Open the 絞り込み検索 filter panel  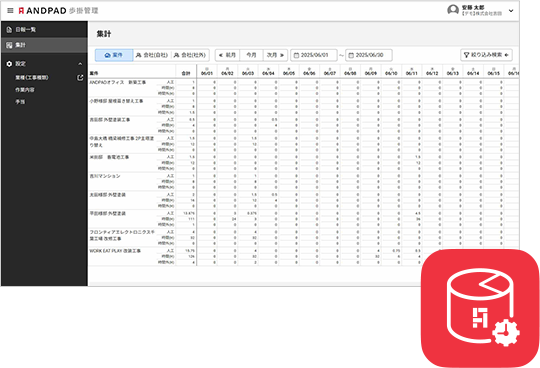[x=486, y=55]
